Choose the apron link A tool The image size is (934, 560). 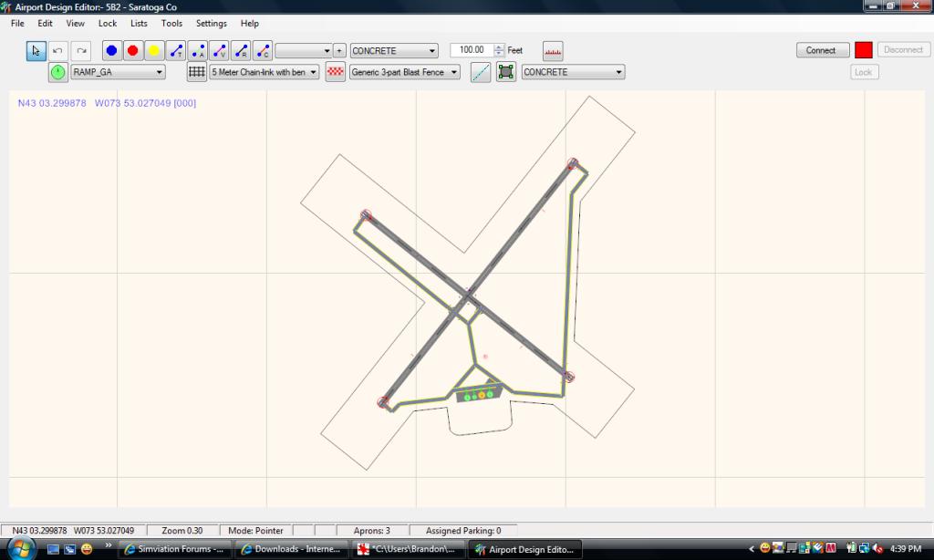[198, 51]
